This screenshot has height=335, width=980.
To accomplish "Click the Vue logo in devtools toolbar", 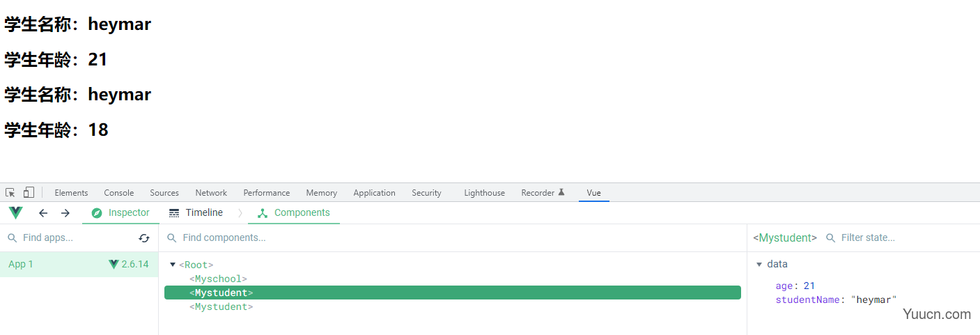I will point(15,212).
